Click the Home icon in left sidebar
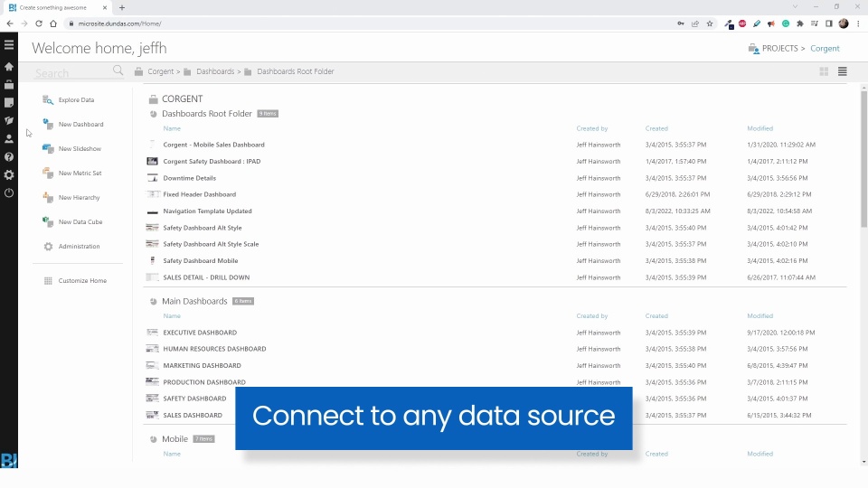 (9, 67)
